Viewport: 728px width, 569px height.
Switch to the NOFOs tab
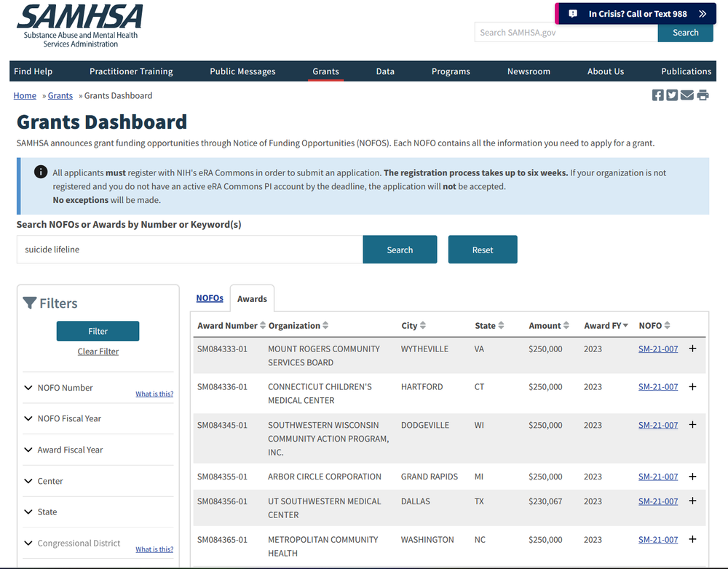point(210,298)
